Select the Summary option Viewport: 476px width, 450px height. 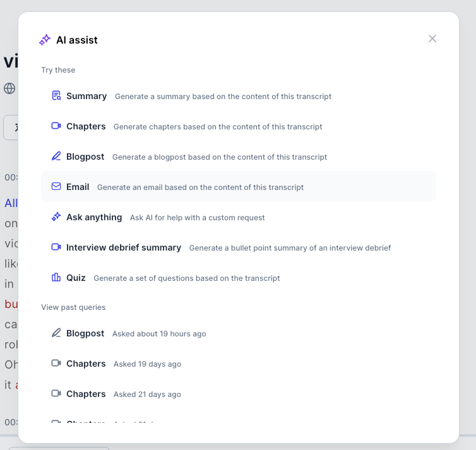[x=86, y=96]
